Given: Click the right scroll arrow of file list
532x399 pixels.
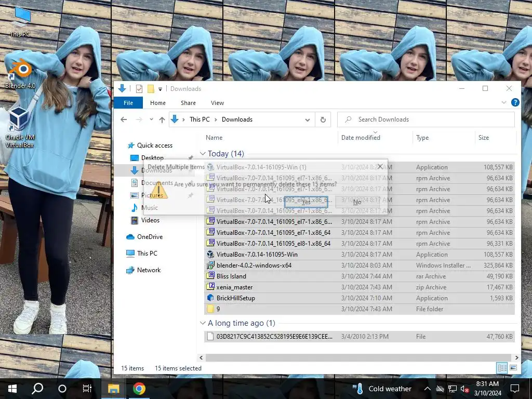Looking at the screenshot, I should (517, 357).
